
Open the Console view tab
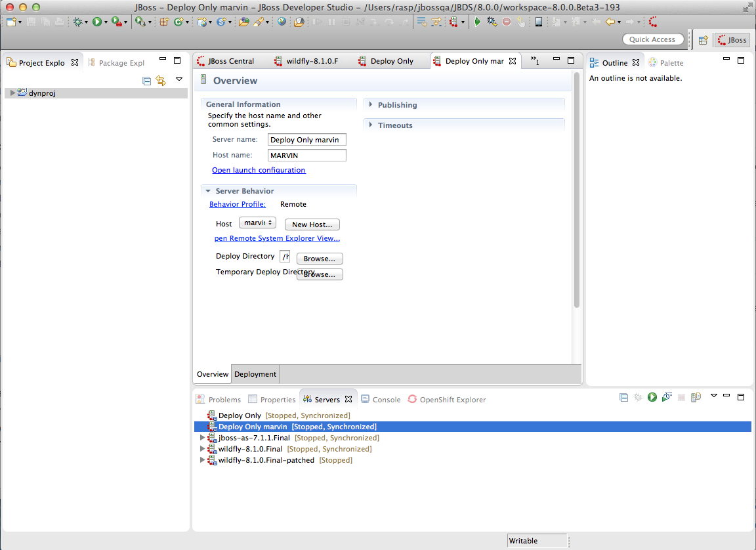pos(381,399)
